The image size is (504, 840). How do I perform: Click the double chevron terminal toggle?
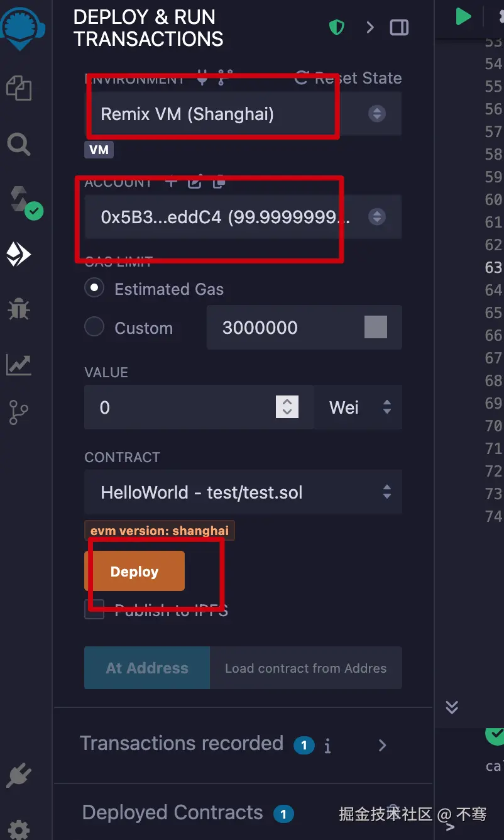point(452,707)
